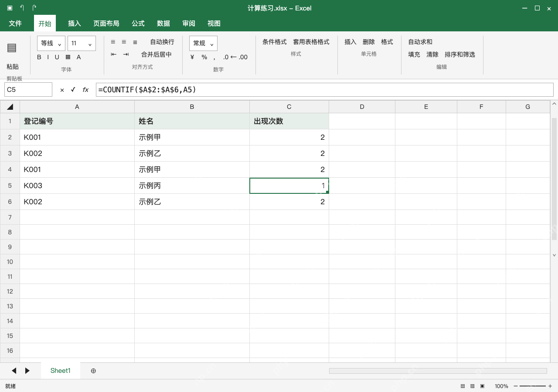Click the 清除 Clear button

432,54
